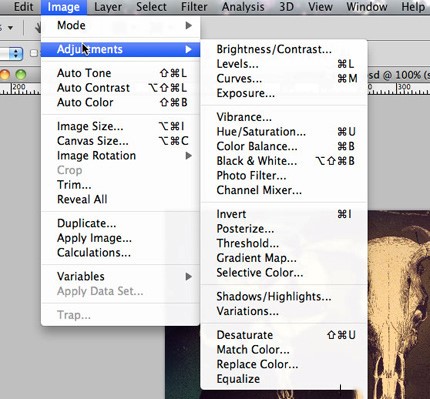This screenshot has width=430, height=399.
Task: Open Variations adjustment
Action: pos(284,311)
